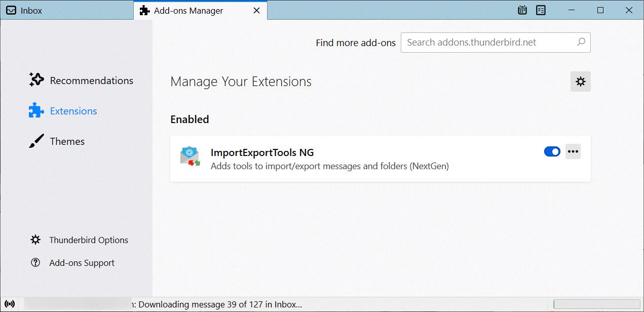Click the online status broadcast icon
This screenshot has width=644, height=312.
[11, 304]
